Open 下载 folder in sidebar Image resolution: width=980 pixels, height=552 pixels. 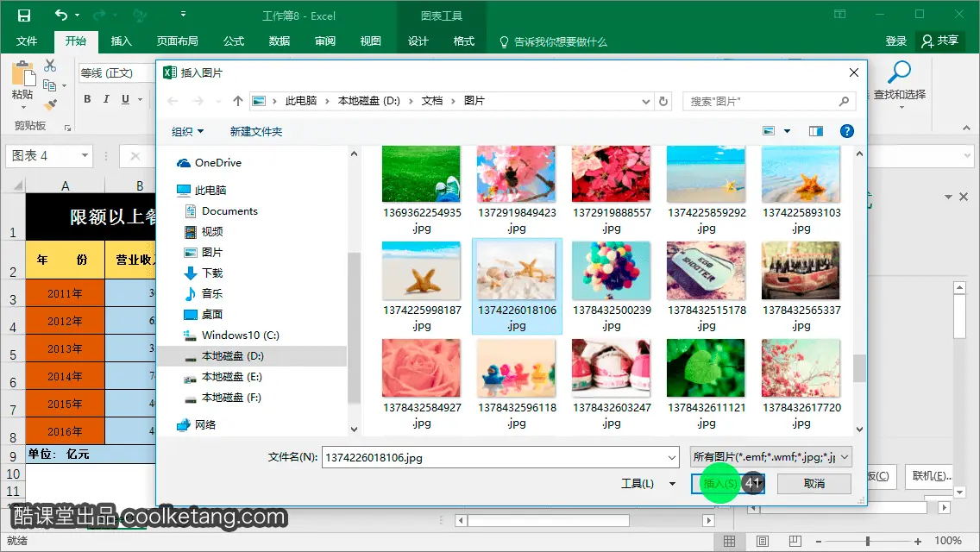pyautogui.click(x=203, y=273)
